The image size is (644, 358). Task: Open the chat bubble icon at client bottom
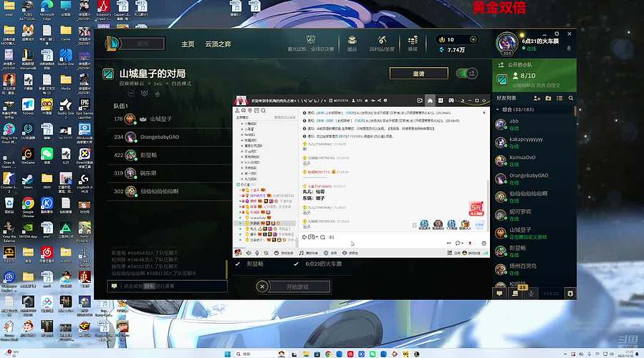click(x=499, y=294)
